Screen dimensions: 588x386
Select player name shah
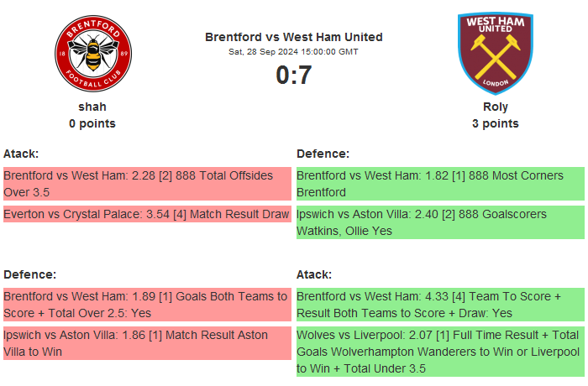click(92, 107)
